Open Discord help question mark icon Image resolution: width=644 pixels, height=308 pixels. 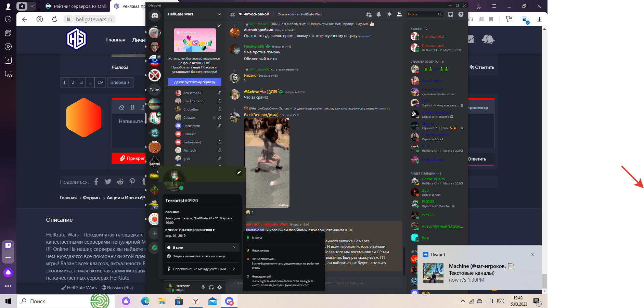(x=461, y=14)
